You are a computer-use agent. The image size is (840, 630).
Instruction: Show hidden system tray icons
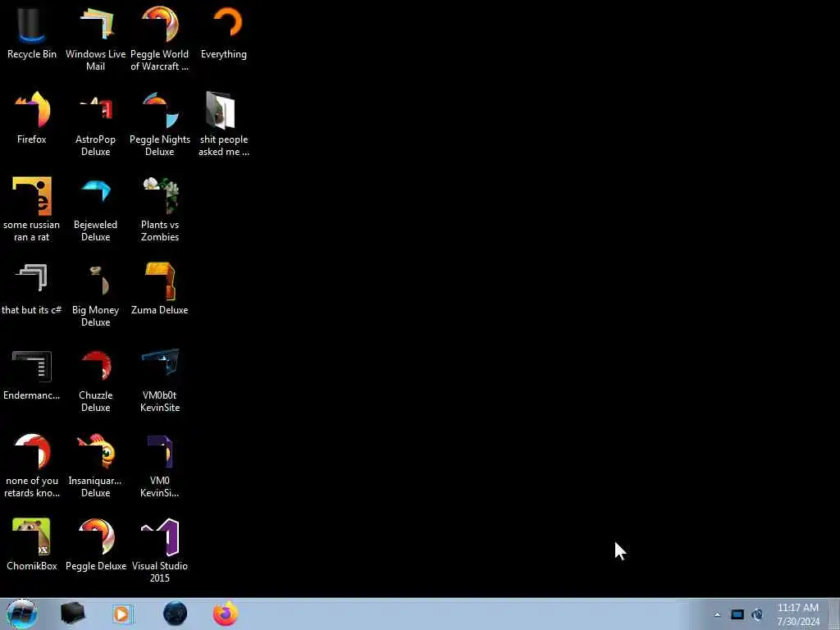point(717,614)
